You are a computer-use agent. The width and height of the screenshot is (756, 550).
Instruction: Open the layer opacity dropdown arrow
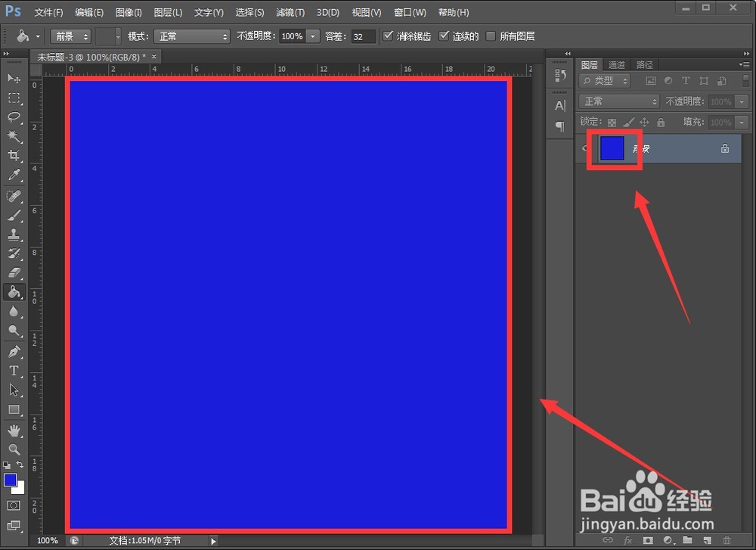(742, 102)
